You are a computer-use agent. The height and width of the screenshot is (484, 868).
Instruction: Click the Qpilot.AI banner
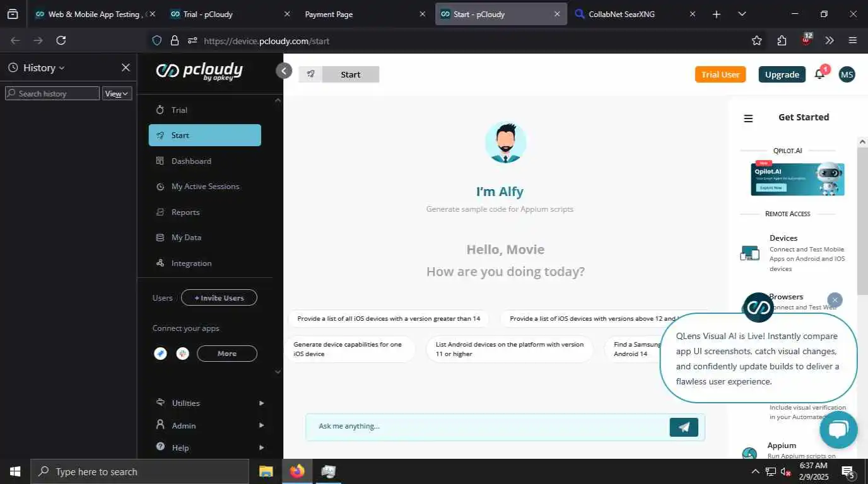tap(797, 179)
